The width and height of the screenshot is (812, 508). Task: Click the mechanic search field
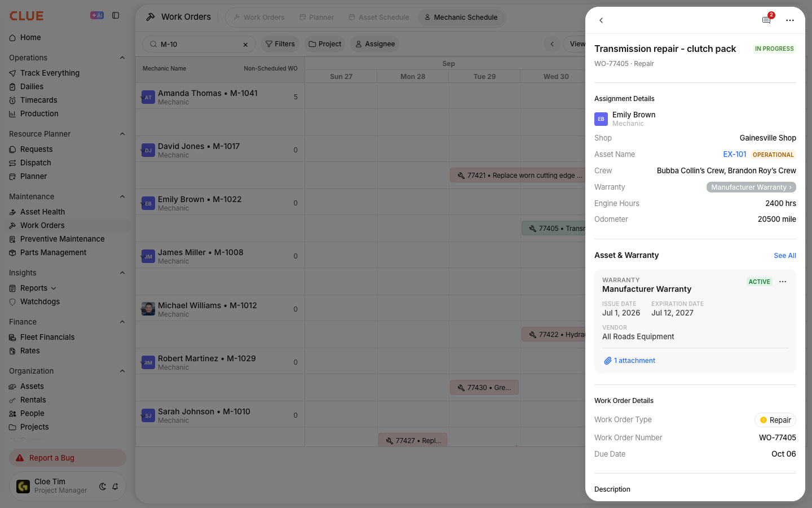pos(199,44)
